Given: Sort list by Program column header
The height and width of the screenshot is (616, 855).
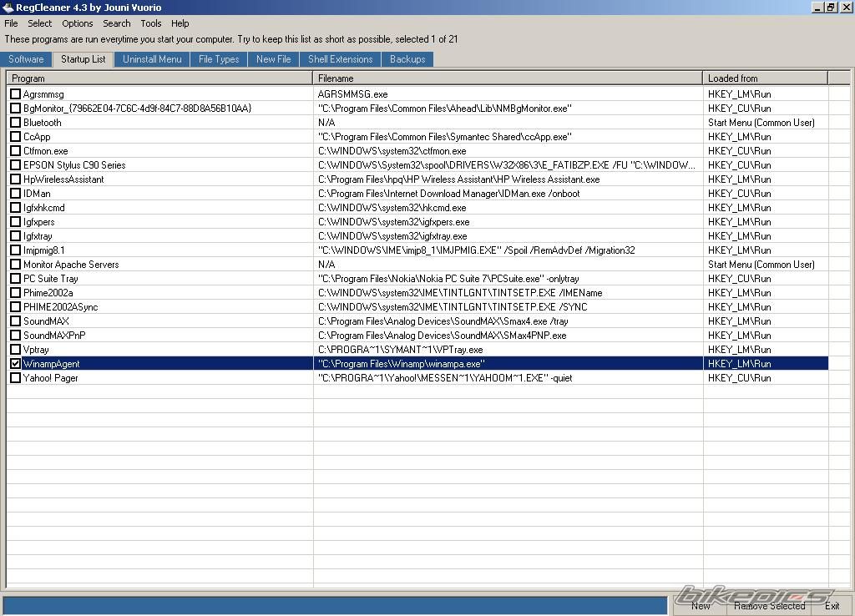Looking at the screenshot, I should coord(159,78).
